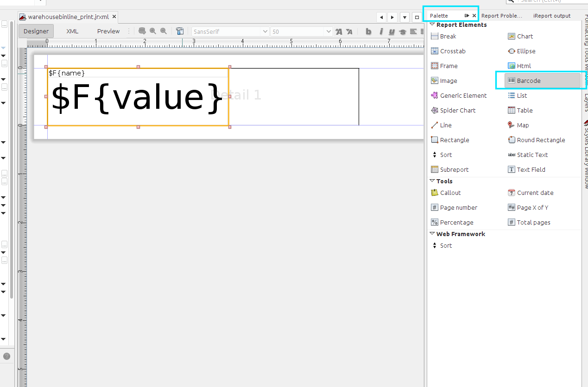Click the zoom out magnifier icon
Viewport: 588px width, 387px height.
click(164, 31)
